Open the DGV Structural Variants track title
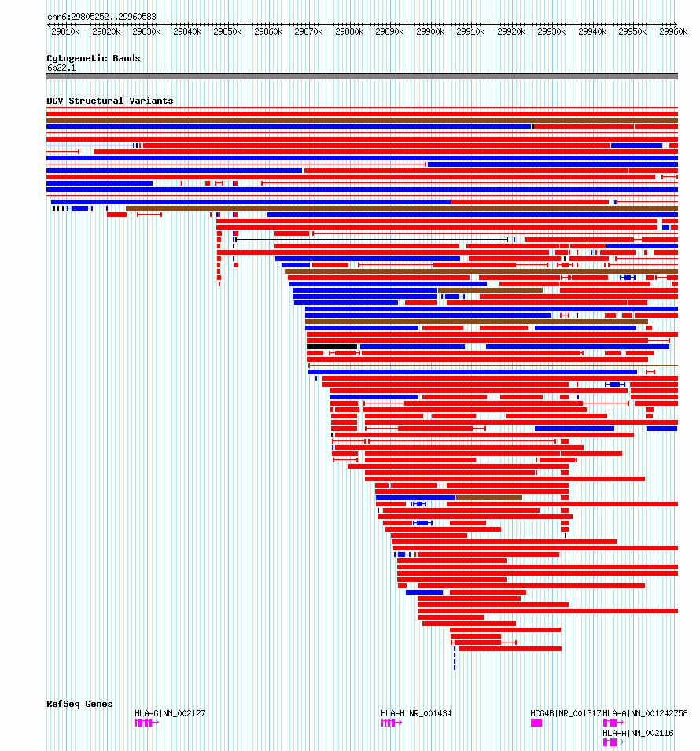This screenshot has height=751, width=700. (x=110, y=101)
